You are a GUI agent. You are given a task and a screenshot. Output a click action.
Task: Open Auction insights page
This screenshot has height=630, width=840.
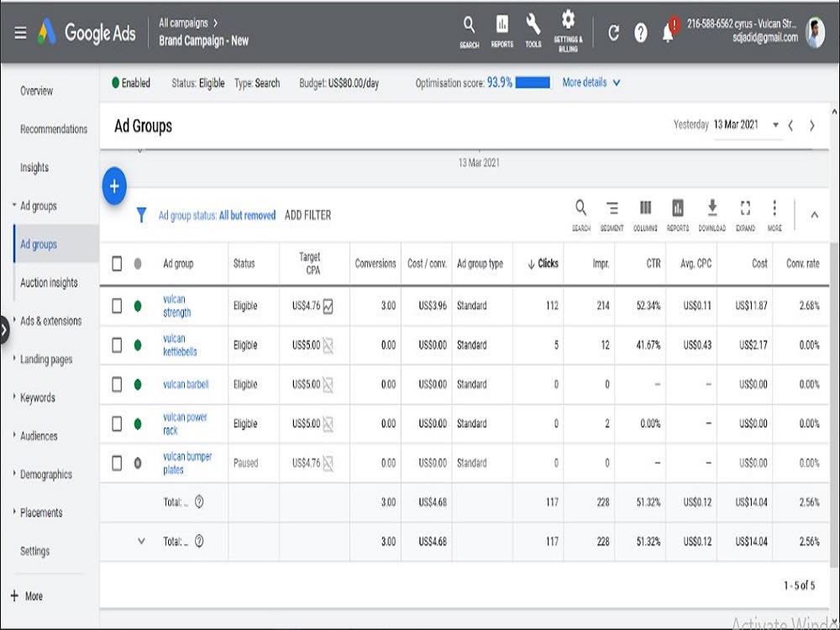(x=49, y=283)
